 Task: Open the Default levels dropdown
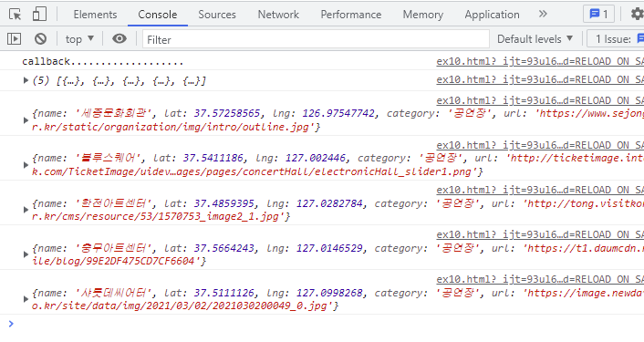535,39
